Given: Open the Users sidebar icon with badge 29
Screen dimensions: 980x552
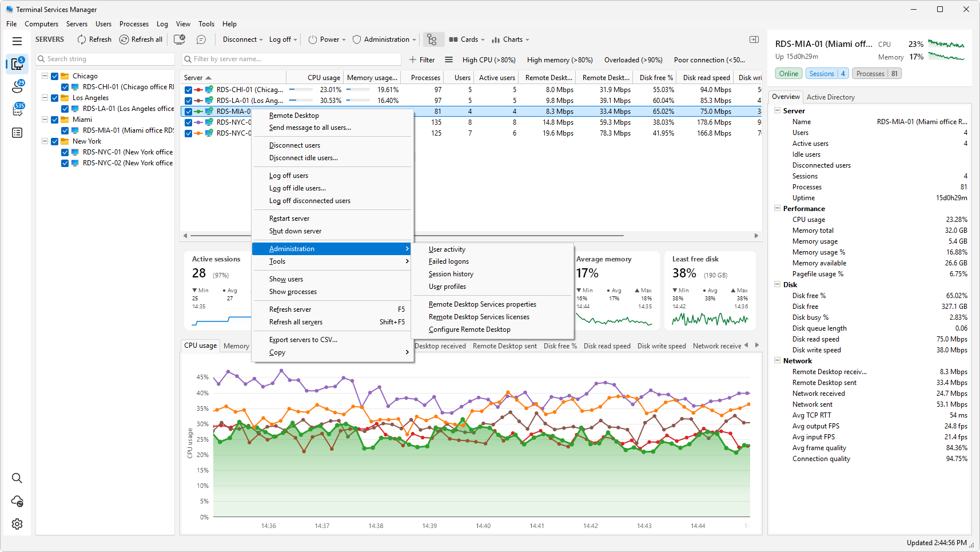Looking at the screenshot, I should click(17, 87).
